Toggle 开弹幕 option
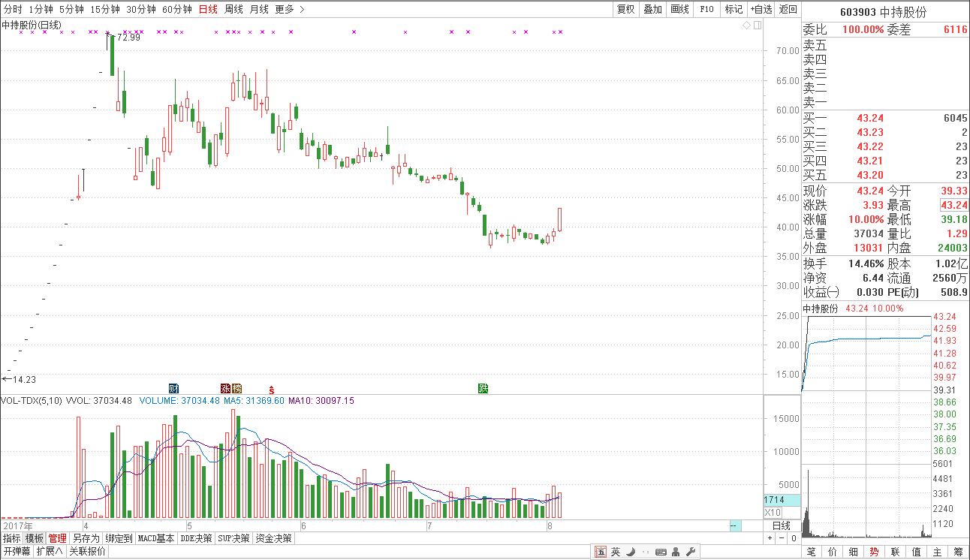Viewport: 970px width, 560px height. (17, 552)
